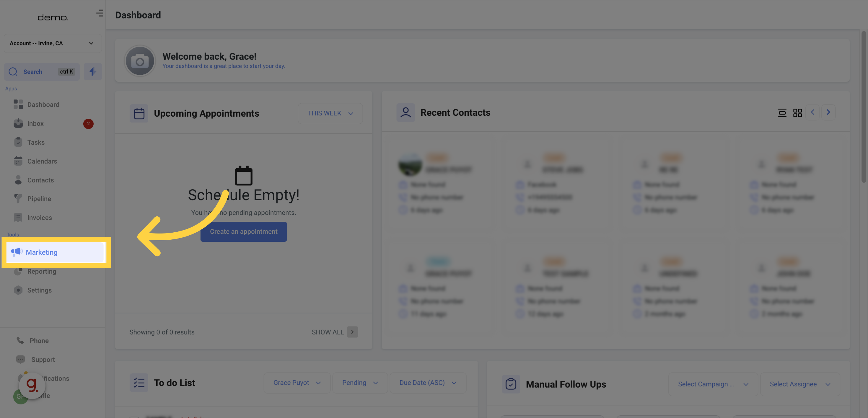The image size is (868, 418).
Task: Click the demo logo at top
Action: click(53, 17)
